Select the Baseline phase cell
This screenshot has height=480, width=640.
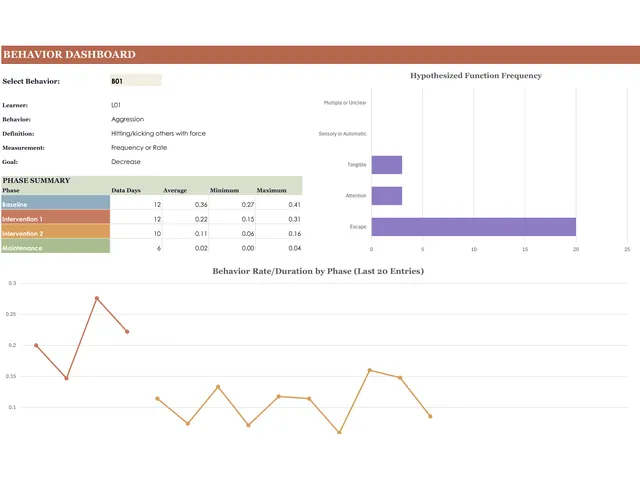56,202
